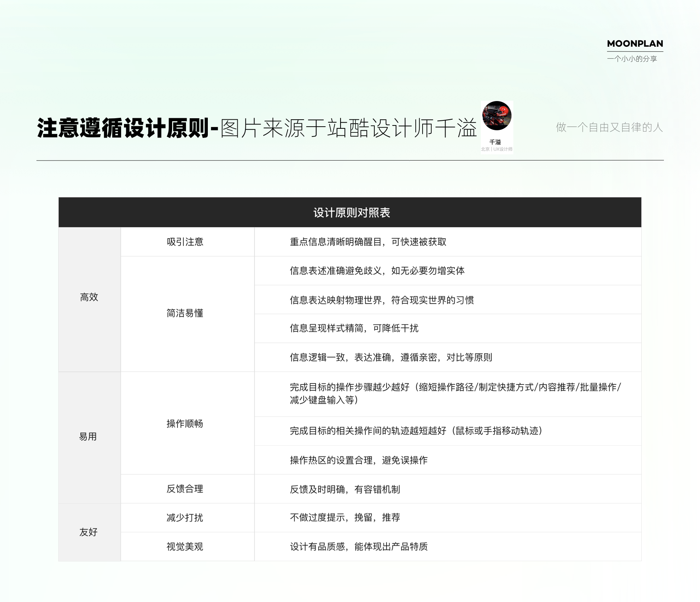Screen dimensions: 700x602
Task: Click the 反馈合理 principle cell
Action: [185, 489]
